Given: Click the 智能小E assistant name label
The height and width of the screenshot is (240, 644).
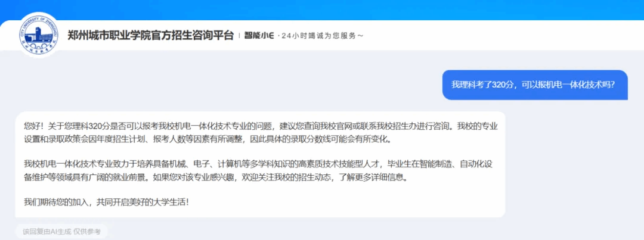Looking at the screenshot, I should 259,36.
